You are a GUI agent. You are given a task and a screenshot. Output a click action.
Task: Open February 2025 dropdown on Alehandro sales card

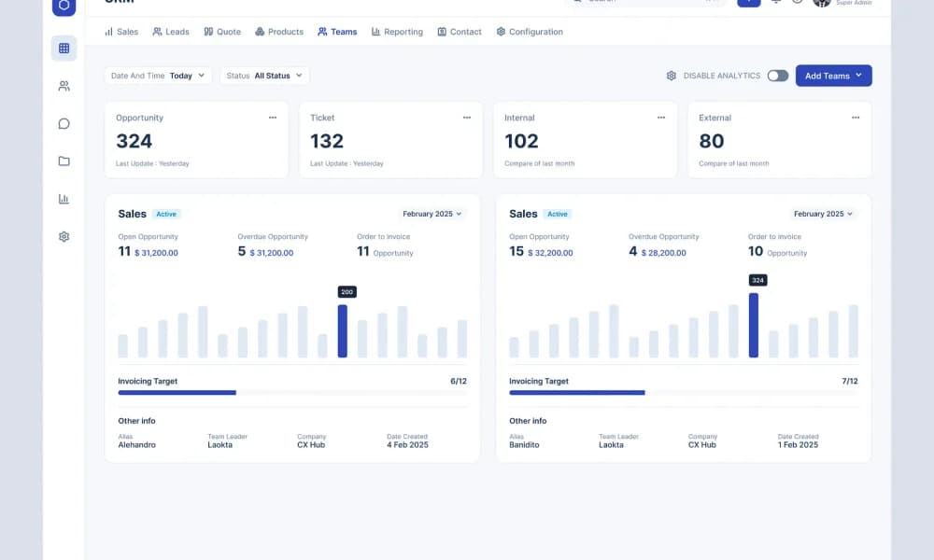432,214
